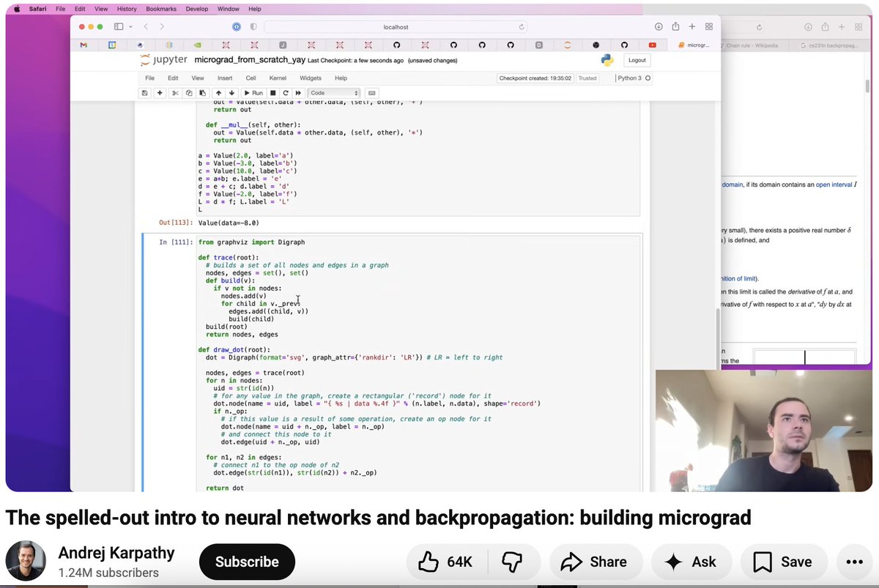Open the three-dot more actions menu
Viewport: 879px width, 588px height.
click(x=854, y=562)
